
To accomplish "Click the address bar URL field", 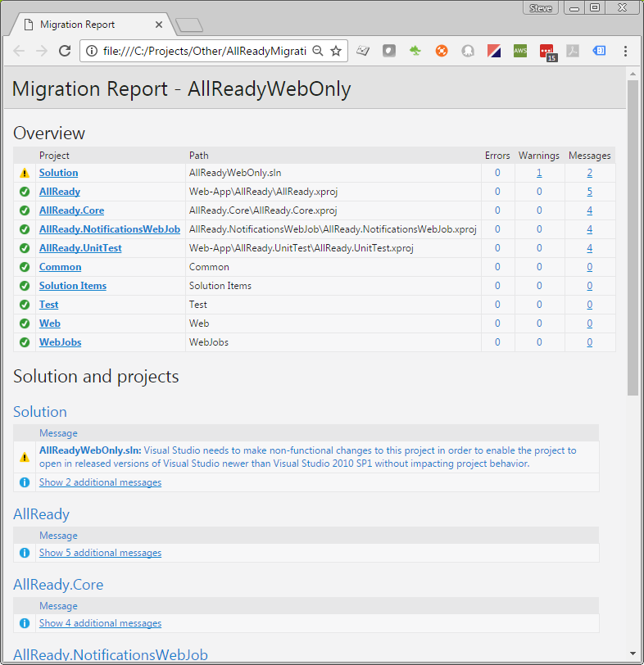I will (203, 51).
